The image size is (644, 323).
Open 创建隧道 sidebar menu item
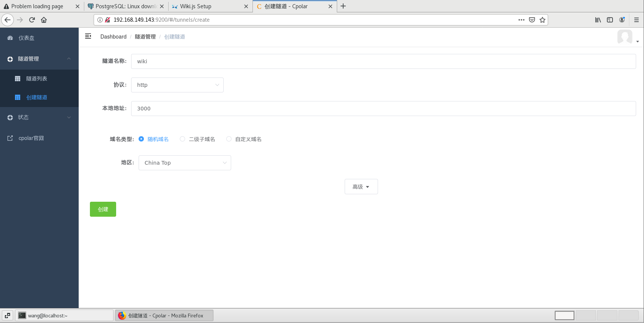pos(39,97)
